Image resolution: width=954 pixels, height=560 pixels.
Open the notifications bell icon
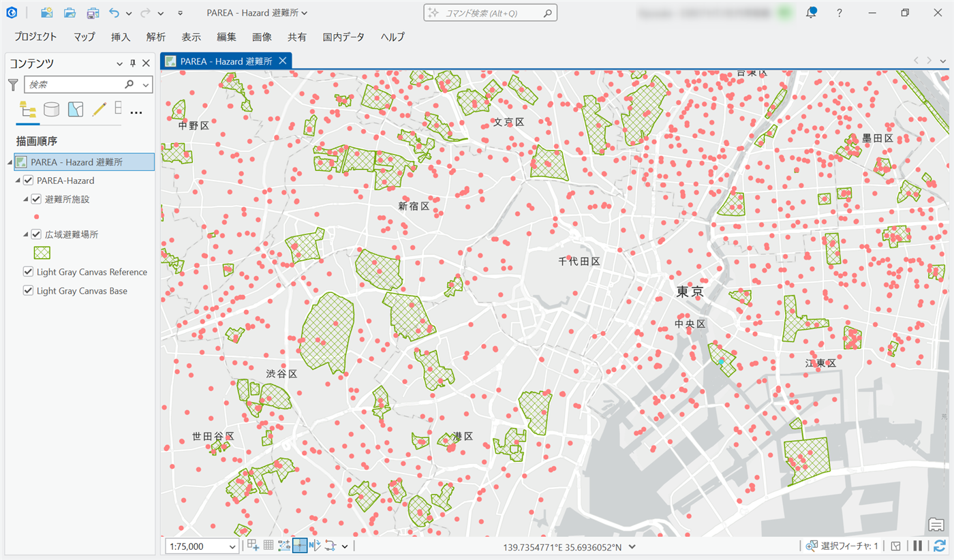811,13
